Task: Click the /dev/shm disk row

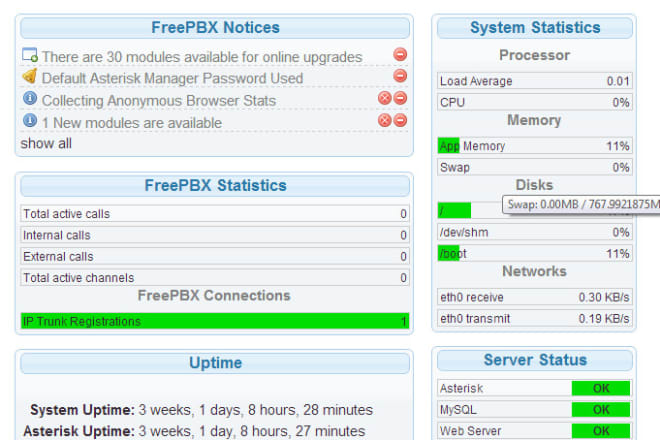Action: [x=535, y=232]
